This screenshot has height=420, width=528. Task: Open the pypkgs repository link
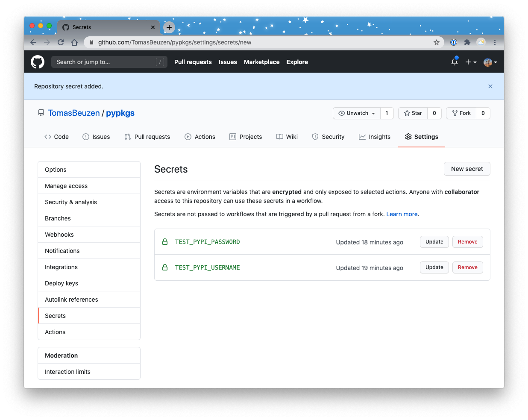point(120,113)
